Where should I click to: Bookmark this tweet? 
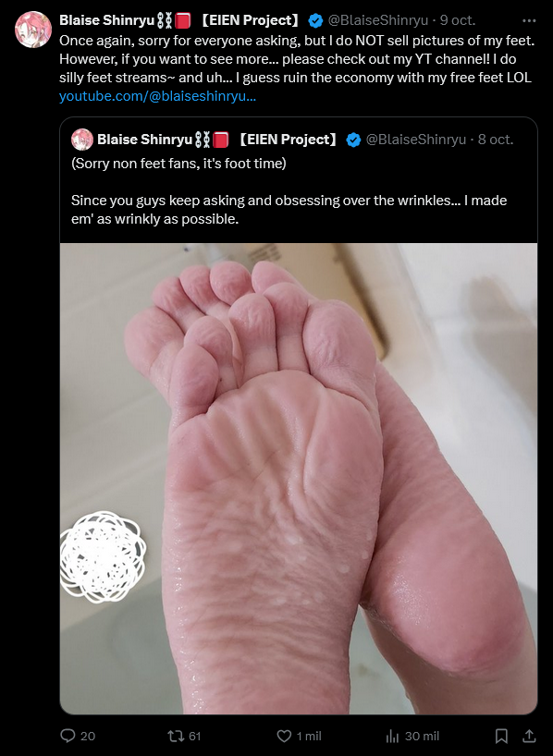[x=501, y=736]
